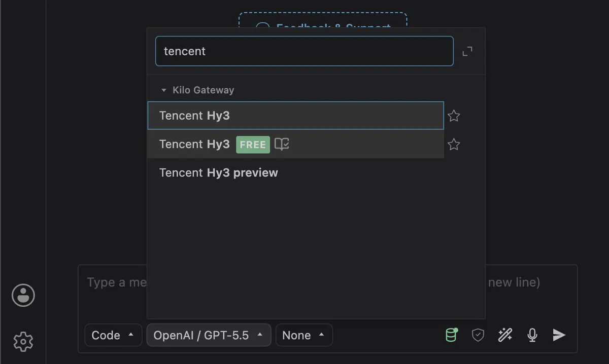Favorite the selected Tencent Hy3 model with its star
This screenshot has height=364, width=609.
(454, 116)
